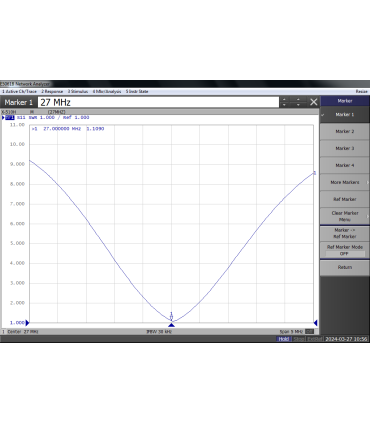Screen dimensions: 370x423
Task: Click the S11 SWR scale text
Action: [53, 118]
